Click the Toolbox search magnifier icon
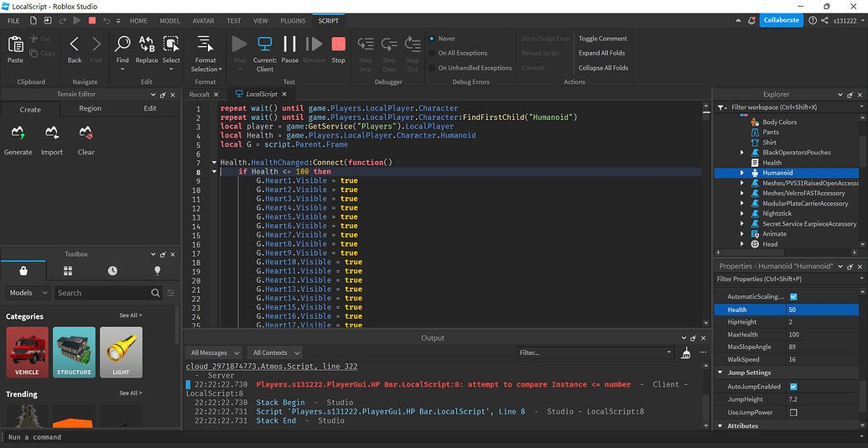This screenshot has height=448, width=868. point(155,293)
